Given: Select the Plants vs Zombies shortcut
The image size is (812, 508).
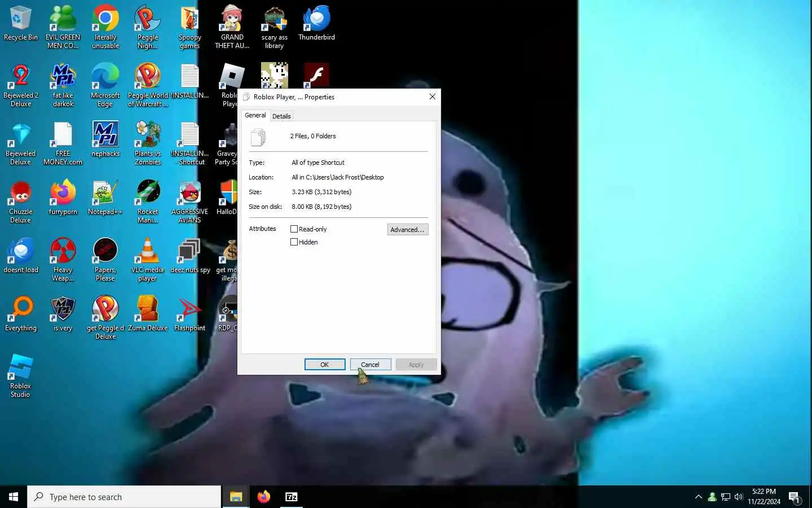Looking at the screenshot, I should (148, 143).
